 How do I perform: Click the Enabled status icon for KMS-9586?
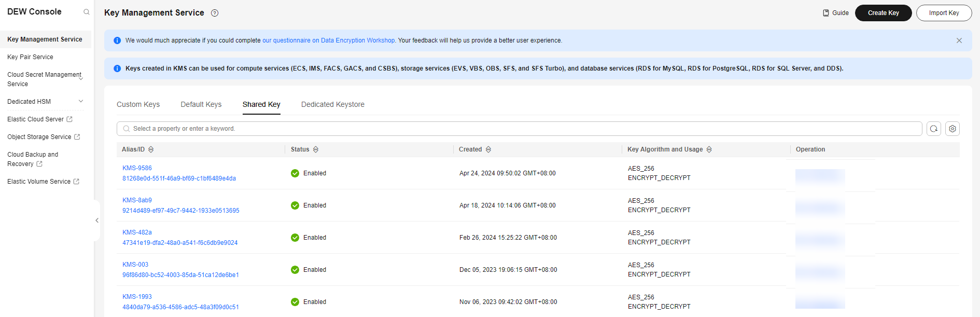(x=295, y=173)
